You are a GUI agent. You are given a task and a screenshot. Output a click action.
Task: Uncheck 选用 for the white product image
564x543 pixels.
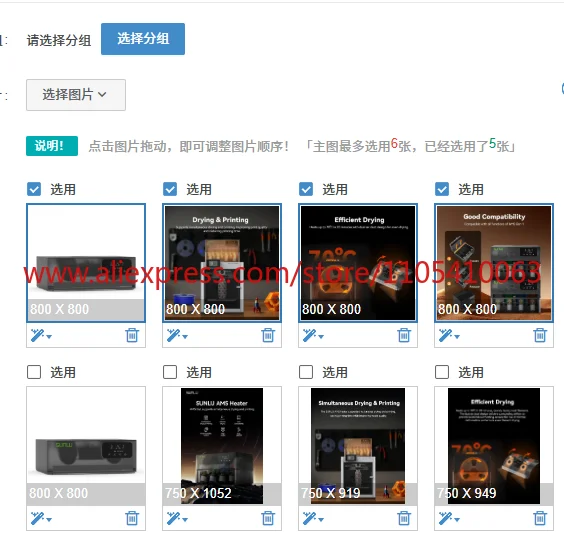click(34, 189)
